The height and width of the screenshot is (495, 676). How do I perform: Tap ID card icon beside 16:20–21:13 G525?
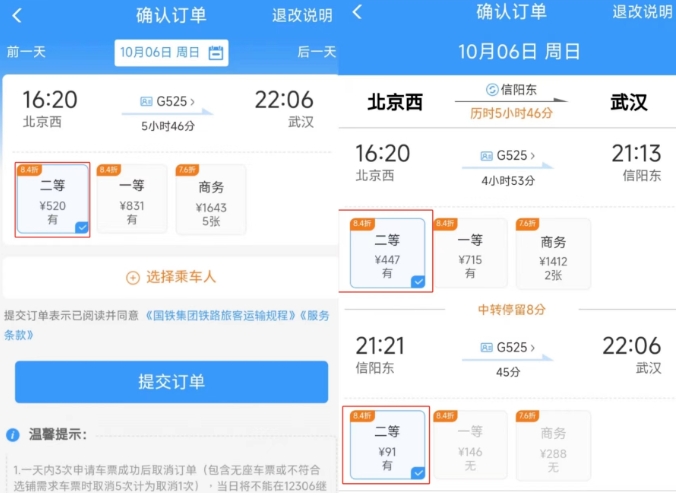[486, 156]
